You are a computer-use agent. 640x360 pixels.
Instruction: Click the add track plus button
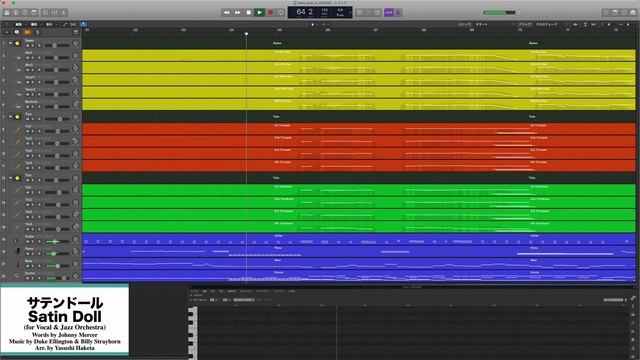pyautogui.click(x=6, y=32)
